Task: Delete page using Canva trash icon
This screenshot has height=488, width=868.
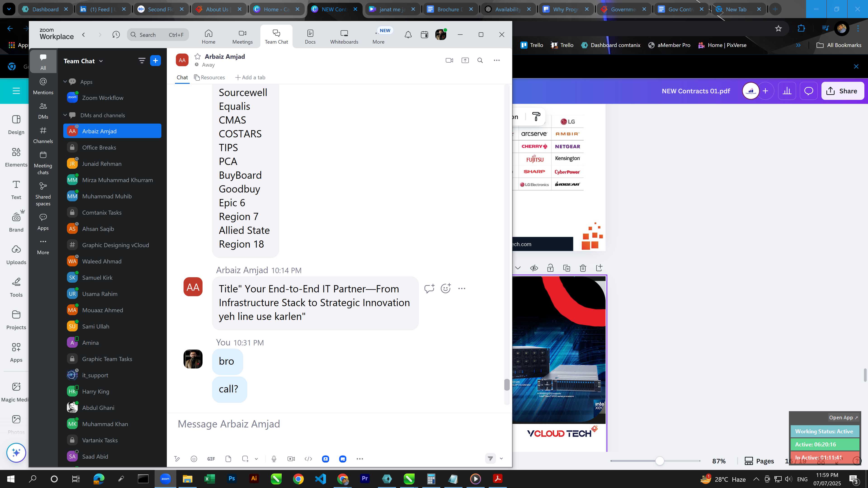Action: click(583, 268)
